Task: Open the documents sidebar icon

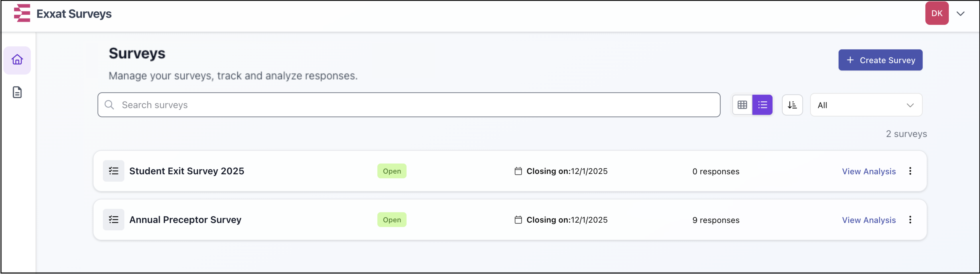Action: coord(17,92)
